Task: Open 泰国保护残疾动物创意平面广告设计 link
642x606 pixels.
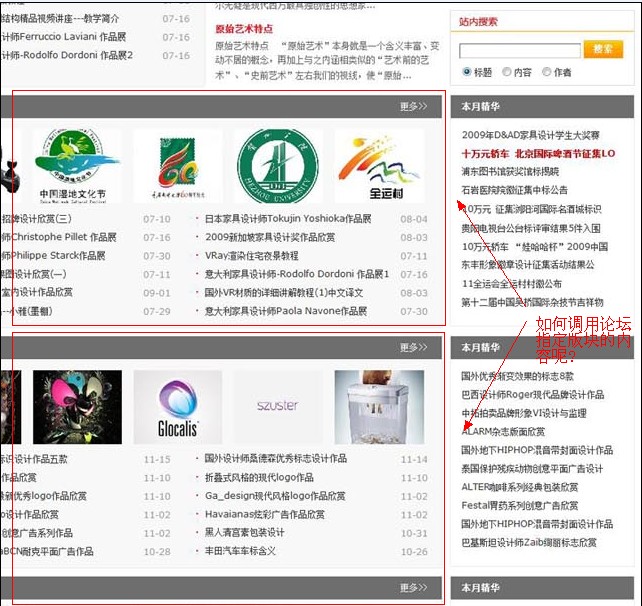Action: [x=532, y=469]
